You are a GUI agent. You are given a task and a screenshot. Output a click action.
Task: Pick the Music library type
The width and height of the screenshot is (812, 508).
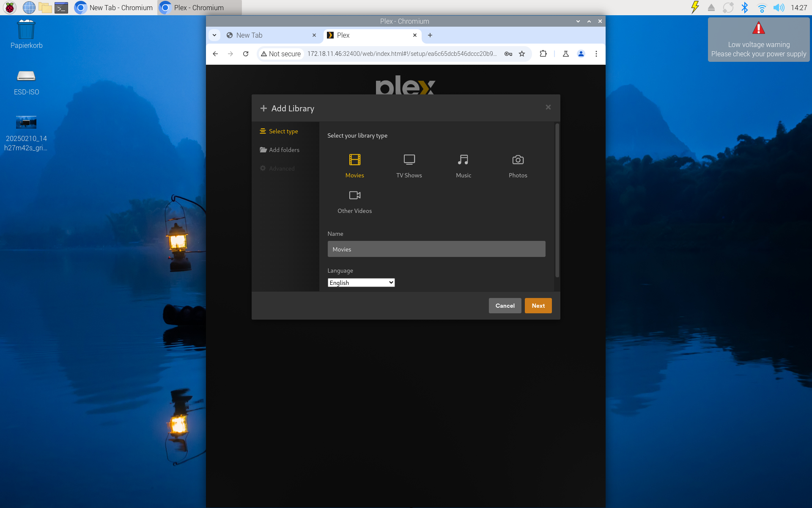pos(464,166)
